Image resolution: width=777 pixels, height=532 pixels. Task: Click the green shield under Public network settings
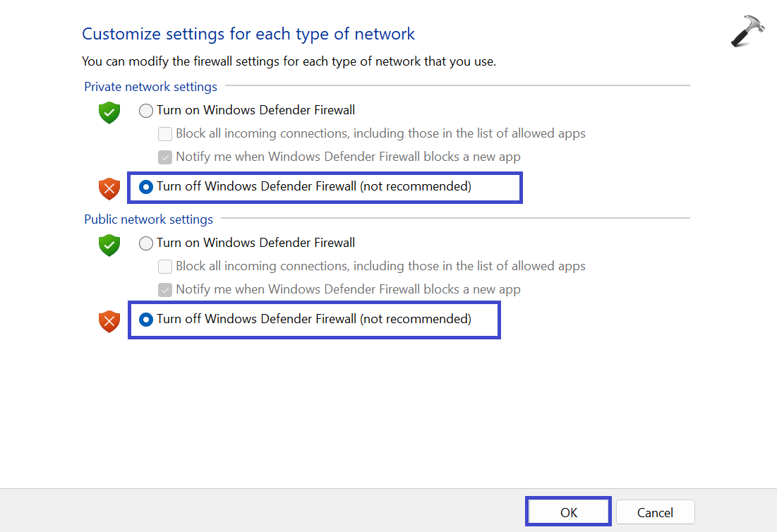coord(109,245)
